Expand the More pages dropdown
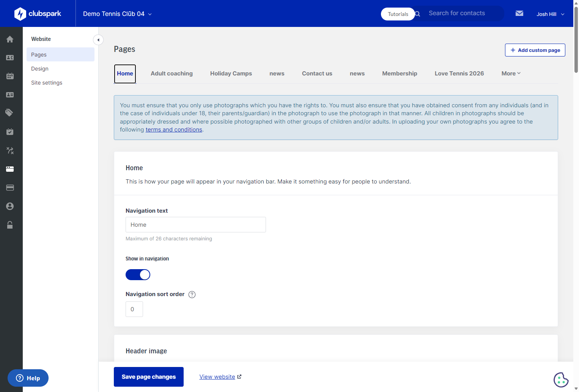The image size is (579, 392). [511, 74]
